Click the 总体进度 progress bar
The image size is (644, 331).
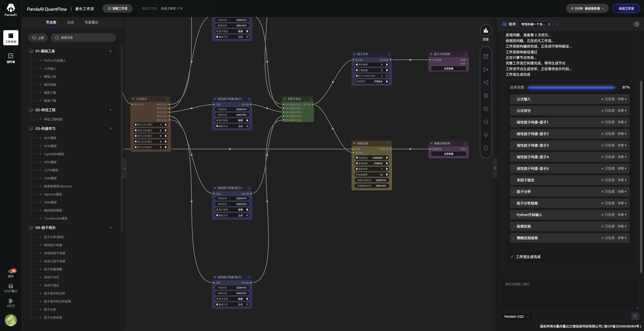pyautogui.click(x=572, y=87)
